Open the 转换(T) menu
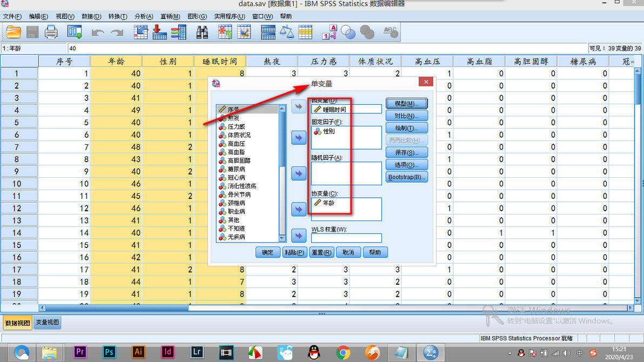This screenshot has width=644, height=362. 118,16
